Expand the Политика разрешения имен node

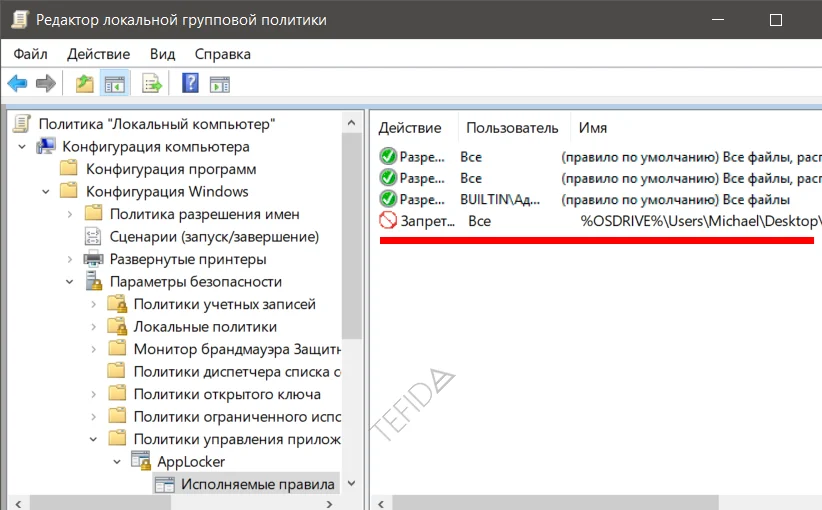70,214
